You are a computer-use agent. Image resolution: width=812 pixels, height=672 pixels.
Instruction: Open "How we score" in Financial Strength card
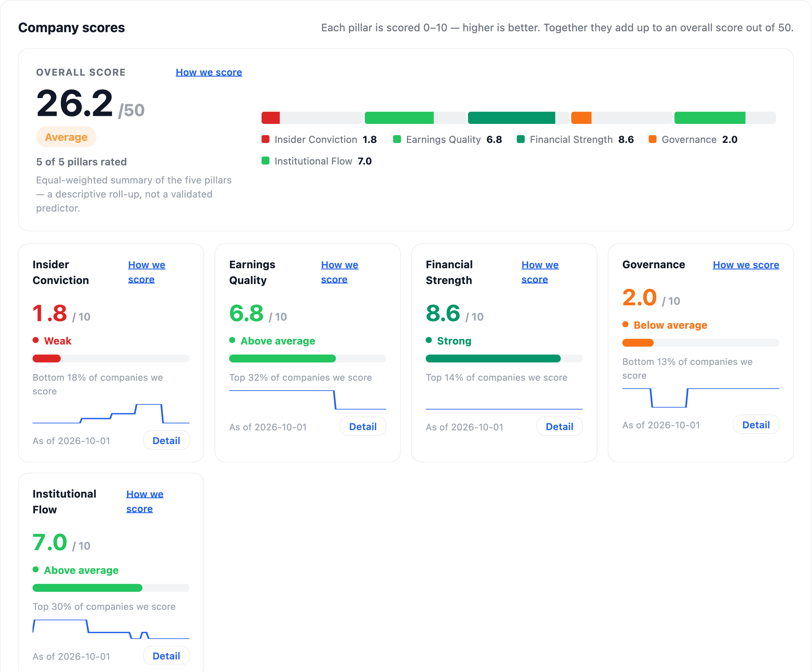540,273
